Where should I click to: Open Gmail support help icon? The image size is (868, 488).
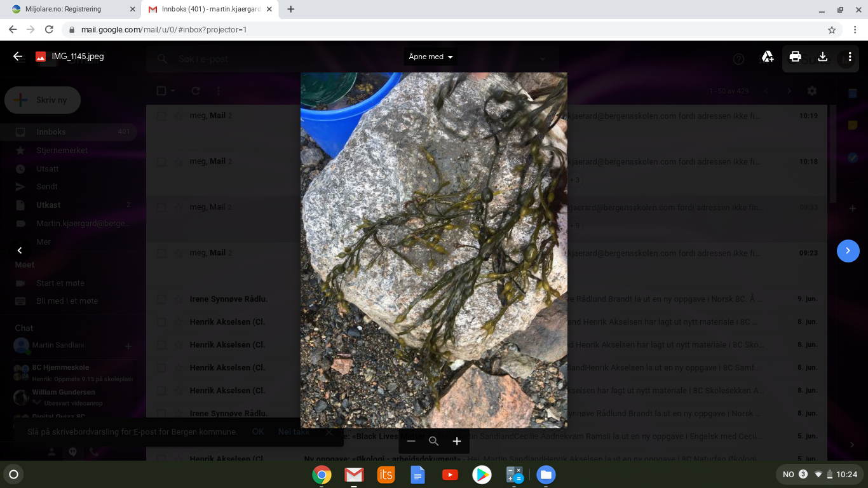click(x=738, y=59)
